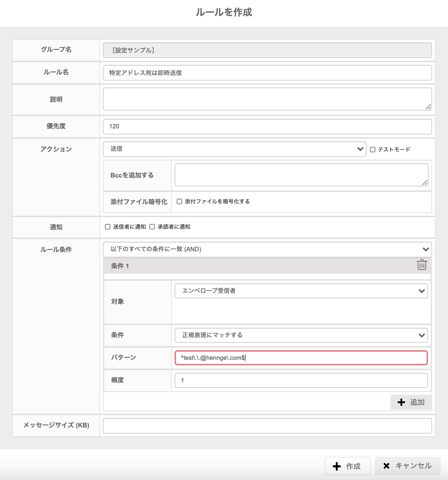Click the resize handle of the 説明 textarea
448x480 pixels.
click(x=428, y=107)
